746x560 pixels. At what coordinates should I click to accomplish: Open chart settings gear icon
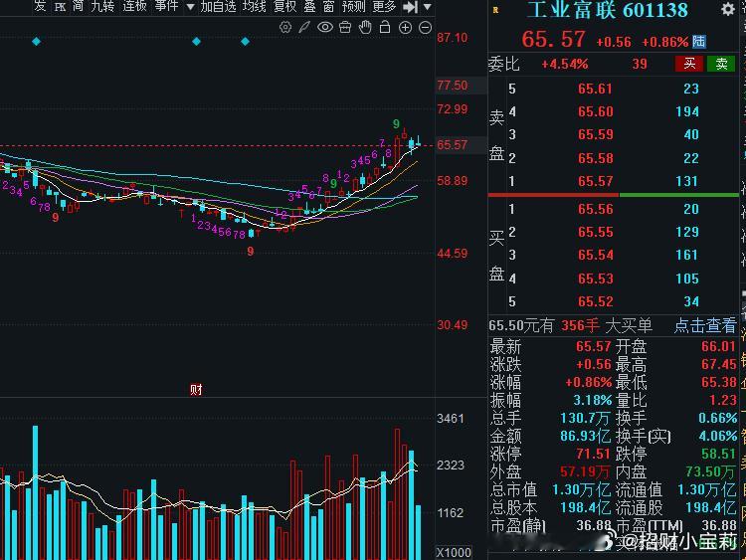tap(285, 27)
